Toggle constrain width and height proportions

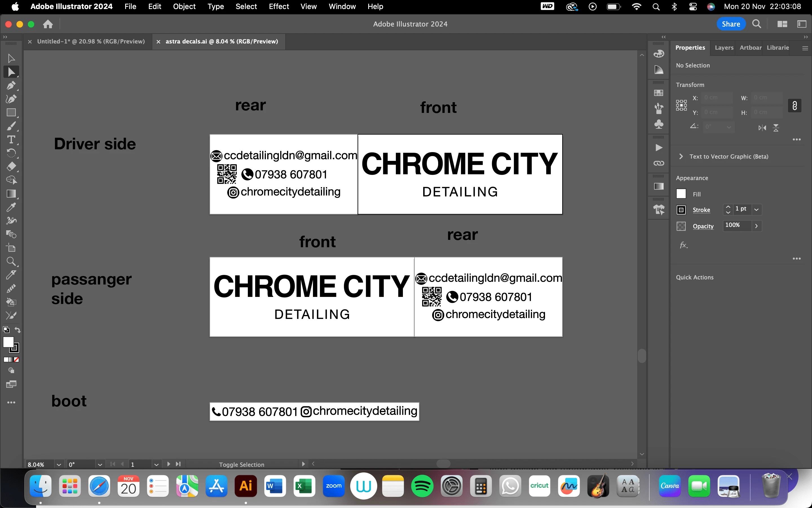(795, 106)
